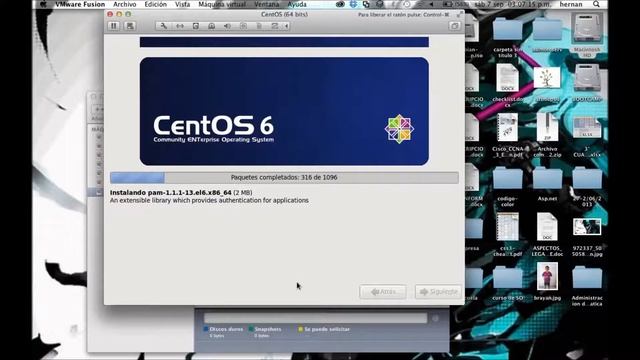
Task: Click the Siguiente next button
Action: point(438,291)
